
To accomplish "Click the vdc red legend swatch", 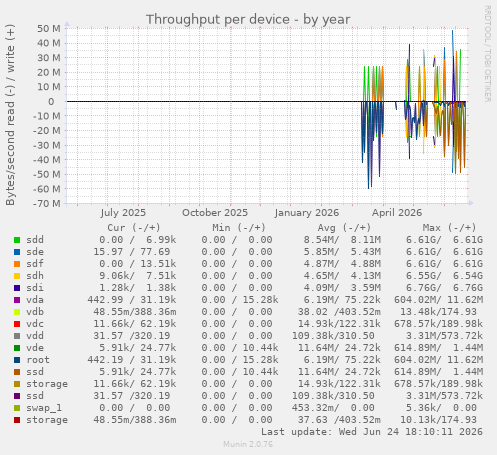I will click(17, 324).
